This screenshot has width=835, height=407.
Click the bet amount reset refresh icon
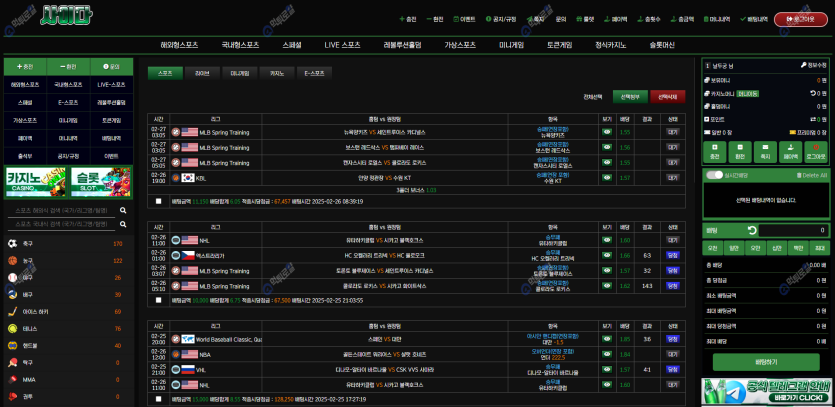tap(752, 231)
